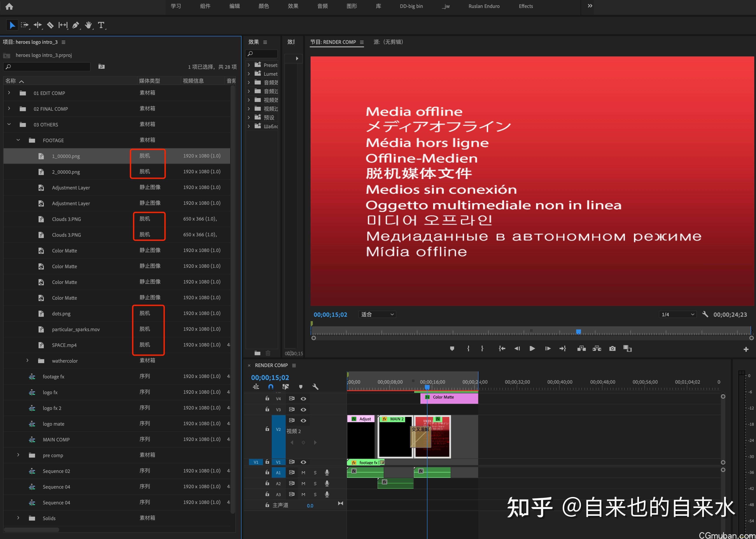Select the Ripple Edit tool
Viewport: 756px width, 539px height.
pyautogui.click(x=38, y=25)
